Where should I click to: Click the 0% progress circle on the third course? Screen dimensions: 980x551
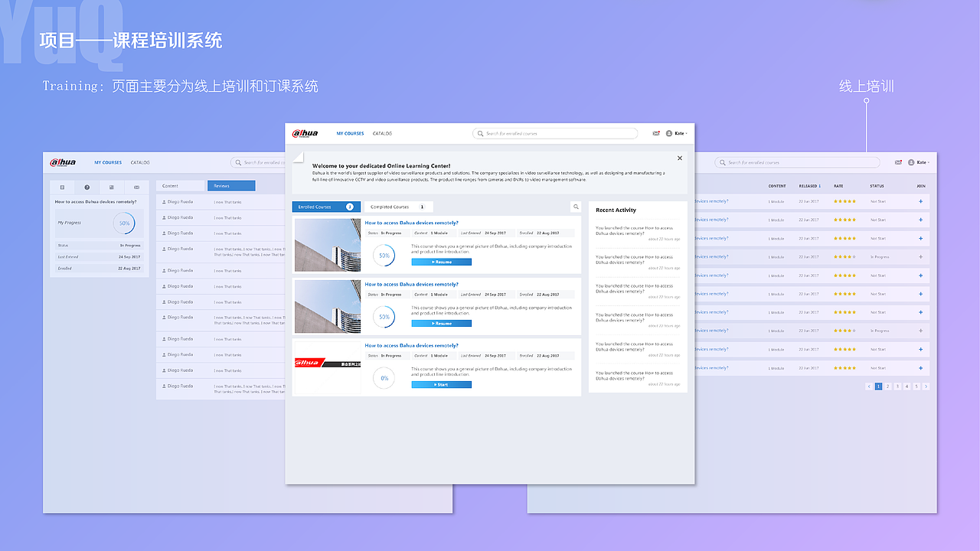[384, 378]
